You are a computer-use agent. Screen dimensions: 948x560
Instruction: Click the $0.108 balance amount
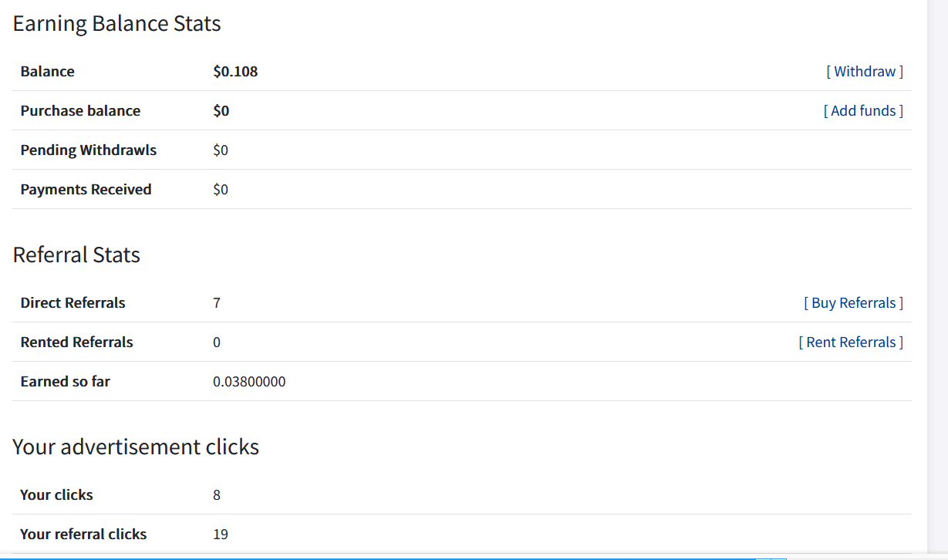(x=235, y=72)
